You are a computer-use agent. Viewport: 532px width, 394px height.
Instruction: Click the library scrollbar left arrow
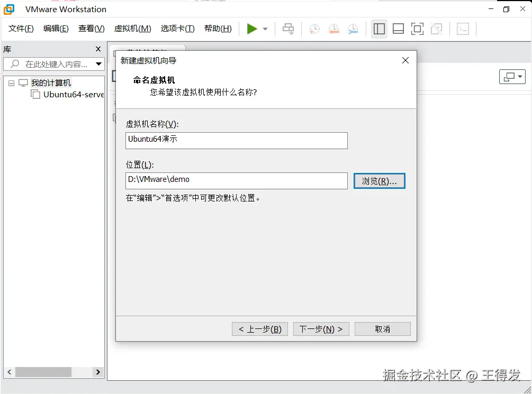[x=10, y=372]
